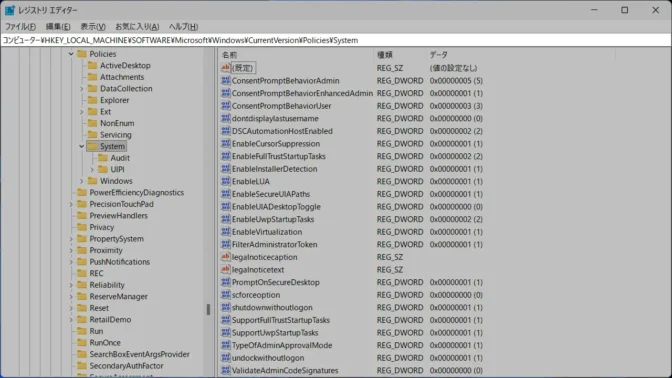Click the folder icon of PushNotifications

[82, 261]
